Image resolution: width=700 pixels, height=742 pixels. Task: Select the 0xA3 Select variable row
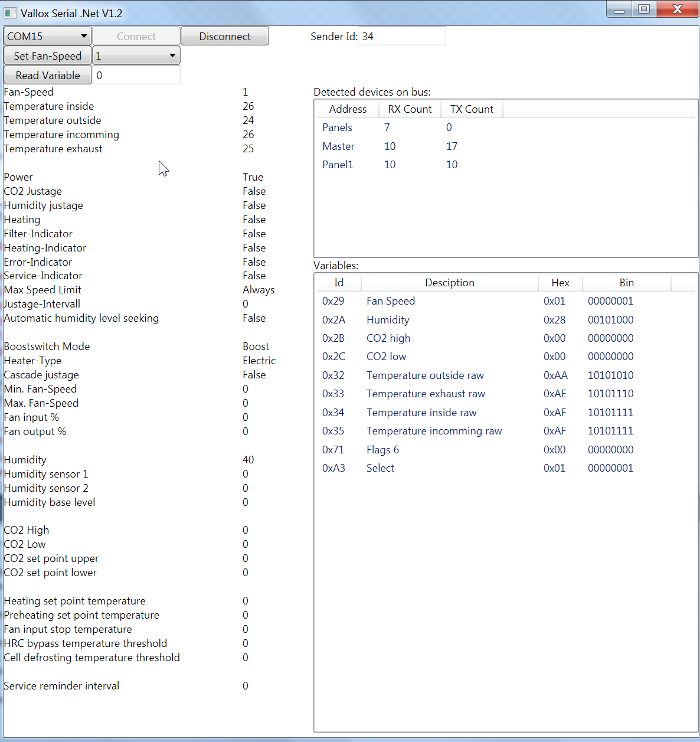click(x=506, y=468)
